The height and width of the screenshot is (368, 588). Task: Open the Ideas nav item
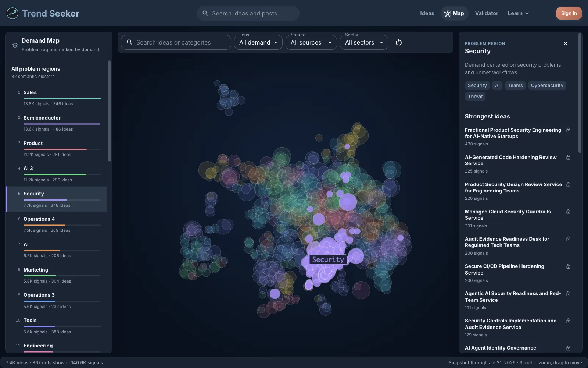tap(427, 13)
